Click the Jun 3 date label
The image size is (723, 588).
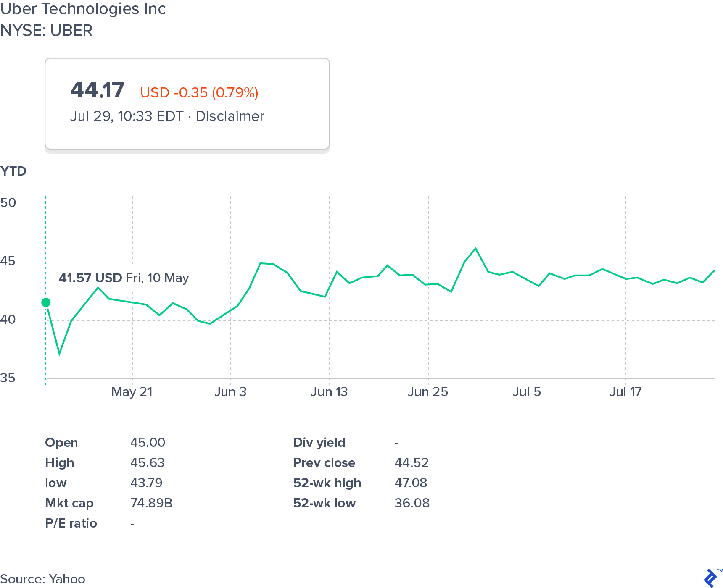[x=230, y=392]
